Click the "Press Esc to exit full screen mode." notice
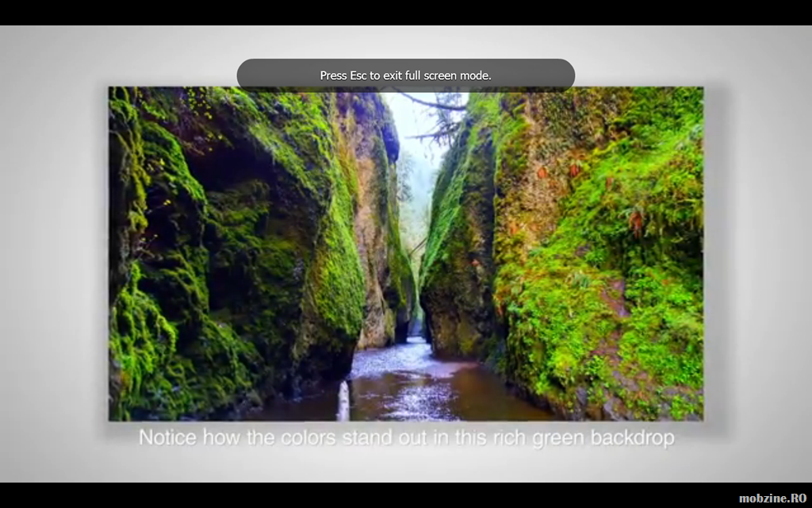Viewport: 812px width, 508px height. [405, 75]
